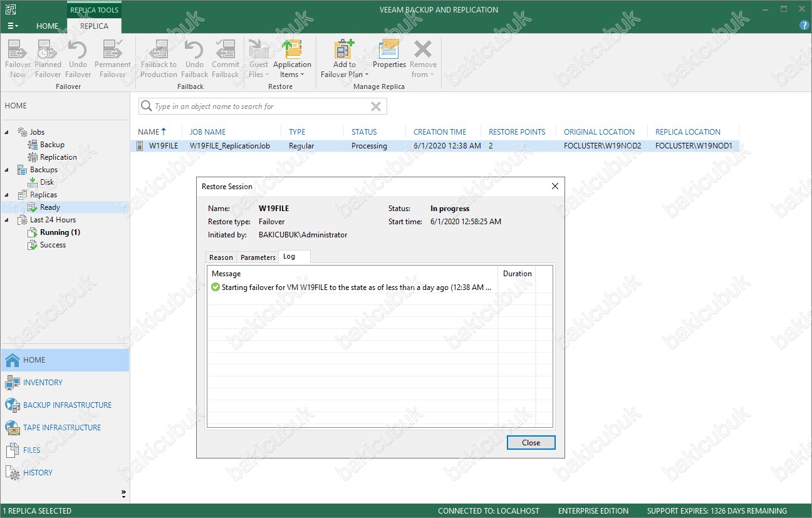This screenshot has height=518, width=812.
Task: Collapse the Jobs tree node
Action: (7, 132)
